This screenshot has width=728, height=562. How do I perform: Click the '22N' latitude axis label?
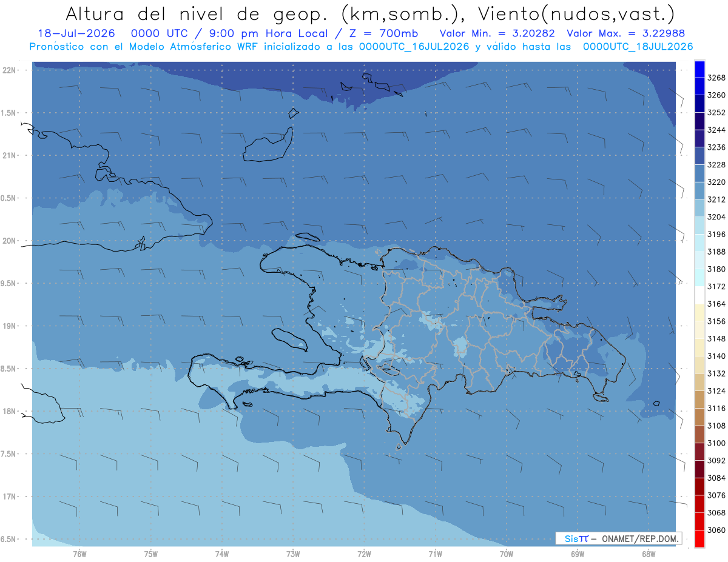[10, 70]
